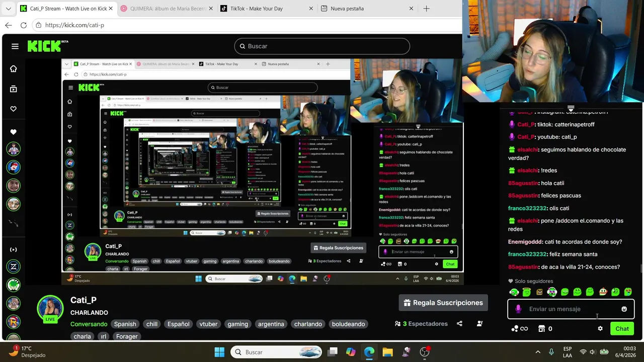The image size is (644, 362).
Task: Open the ESP LAA language switcher
Action: (x=567, y=352)
